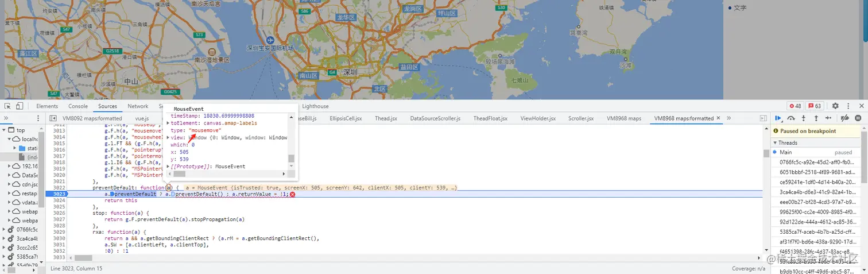Step into next function call
This screenshot has width=868, height=274.
pyautogui.click(x=803, y=118)
